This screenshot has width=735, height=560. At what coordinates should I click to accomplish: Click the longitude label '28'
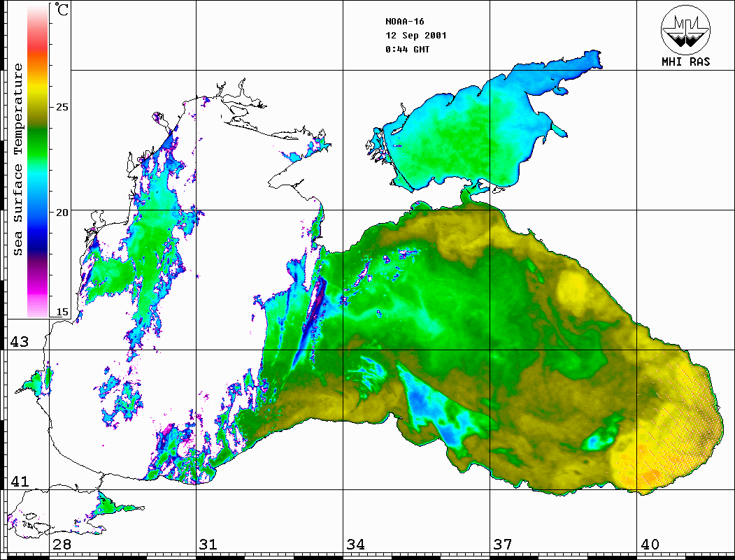62,545
